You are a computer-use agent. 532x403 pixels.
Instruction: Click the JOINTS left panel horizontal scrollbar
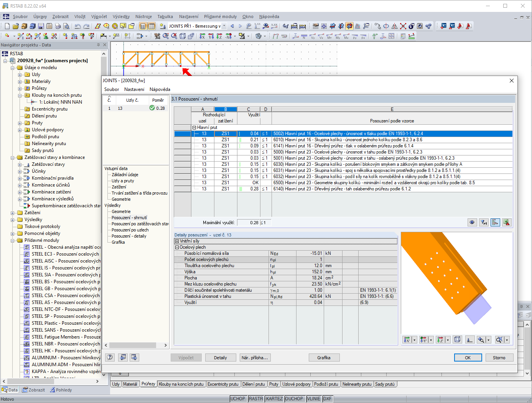tap(136, 345)
